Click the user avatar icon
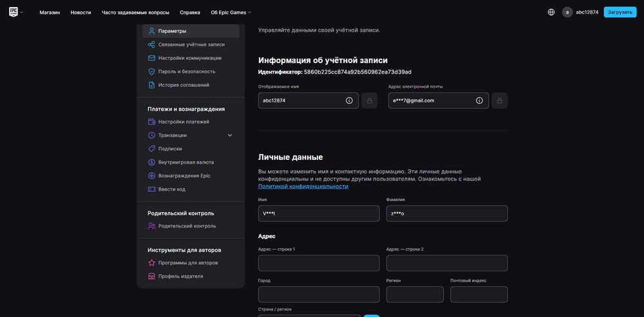The image size is (644, 317). point(567,12)
